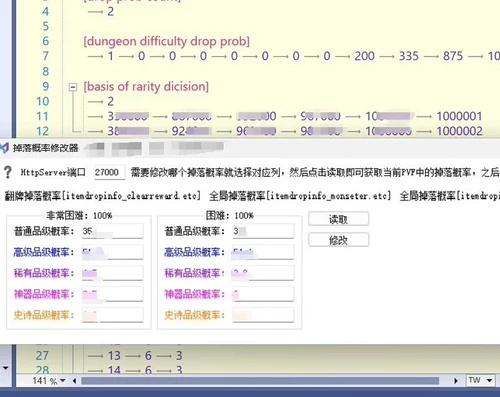The height and width of the screenshot is (397, 500).
Task: Click the drop rate modifier window icon
Action: pos(4,148)
